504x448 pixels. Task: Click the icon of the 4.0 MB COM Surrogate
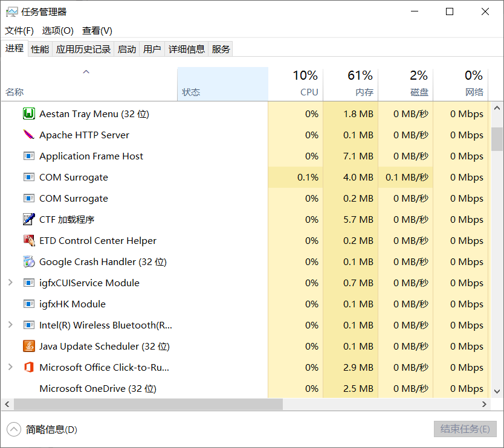[29, 178]
